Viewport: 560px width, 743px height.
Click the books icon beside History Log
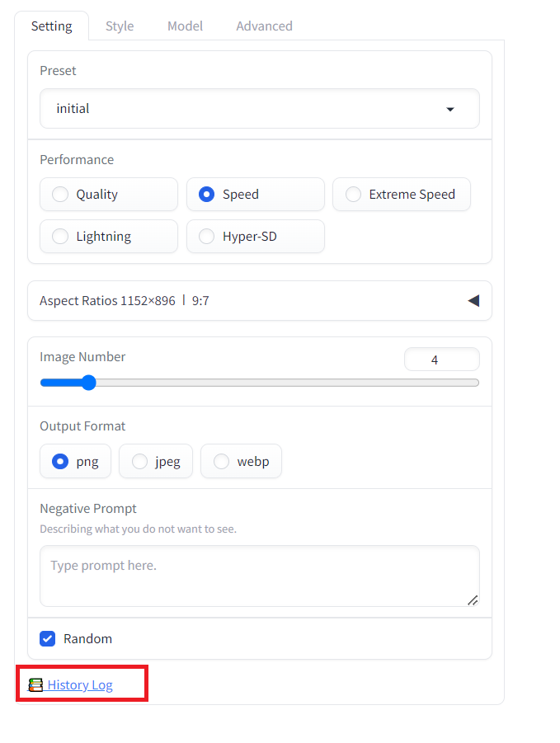click(x=35, y=684)
